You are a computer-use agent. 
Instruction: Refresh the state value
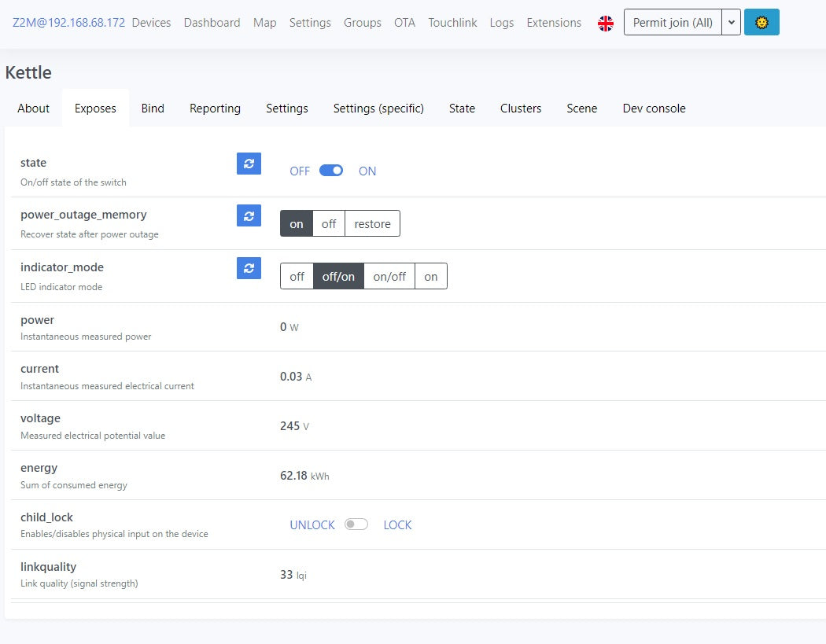[249, 164]
